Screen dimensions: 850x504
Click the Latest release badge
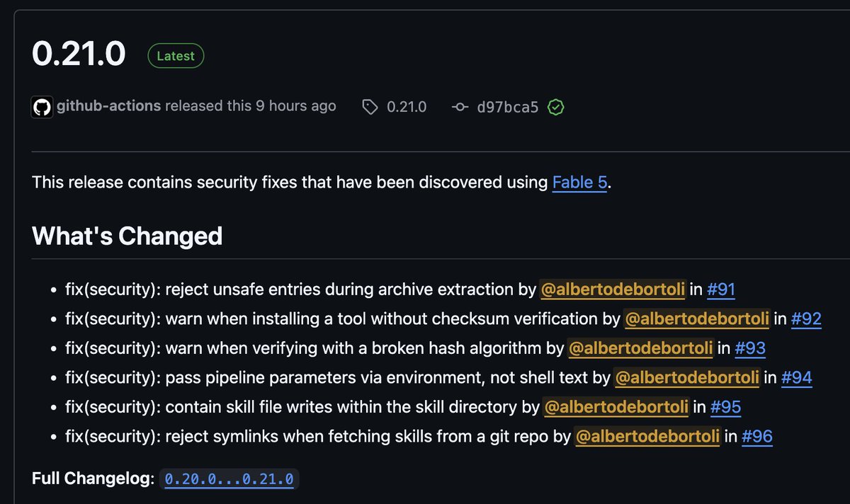[x=176, y=56]
